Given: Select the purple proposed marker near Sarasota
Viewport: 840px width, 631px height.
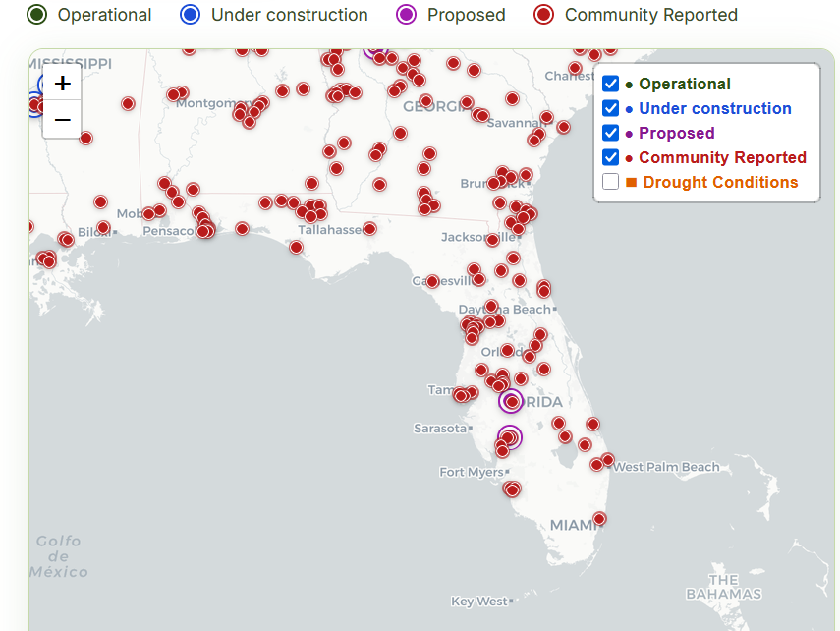Looking at the screenshot, I should click(510, 437).
